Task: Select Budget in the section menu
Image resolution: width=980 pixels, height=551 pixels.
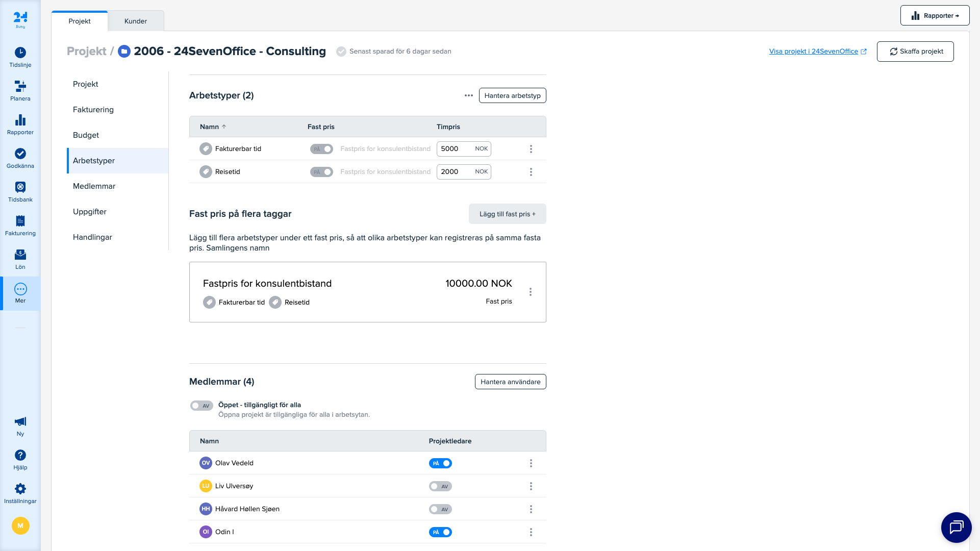Action: tap(118, 135)
